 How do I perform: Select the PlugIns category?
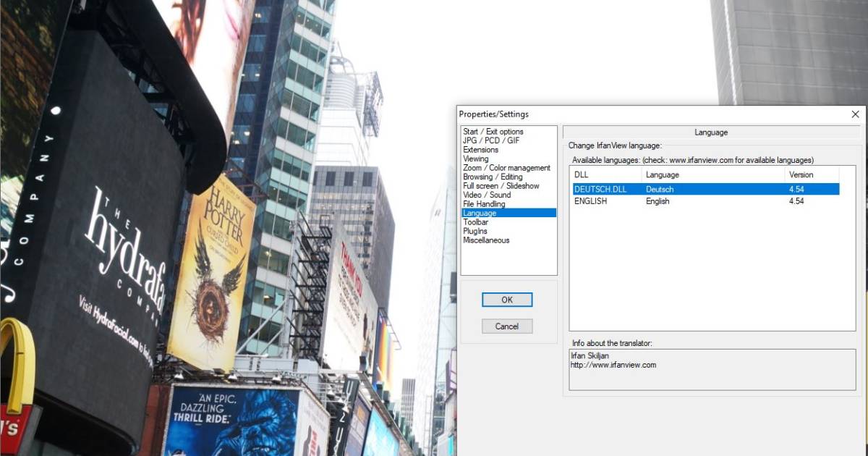[476, 231]
